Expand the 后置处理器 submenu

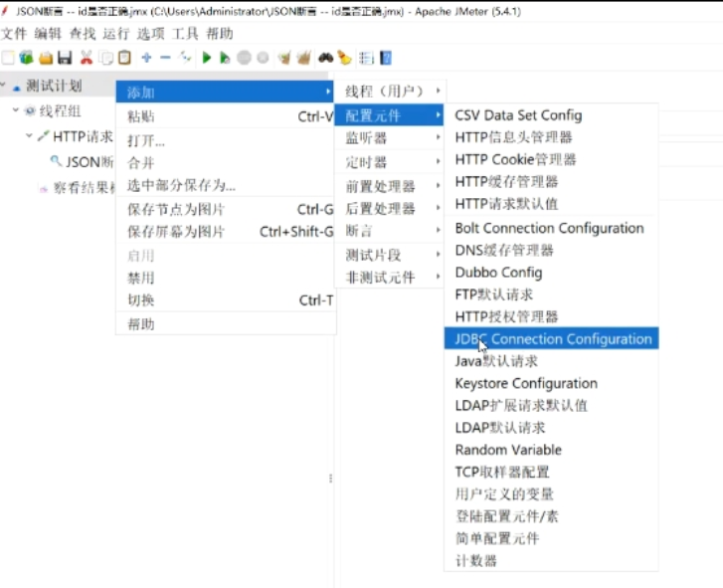tap(389, 209)
